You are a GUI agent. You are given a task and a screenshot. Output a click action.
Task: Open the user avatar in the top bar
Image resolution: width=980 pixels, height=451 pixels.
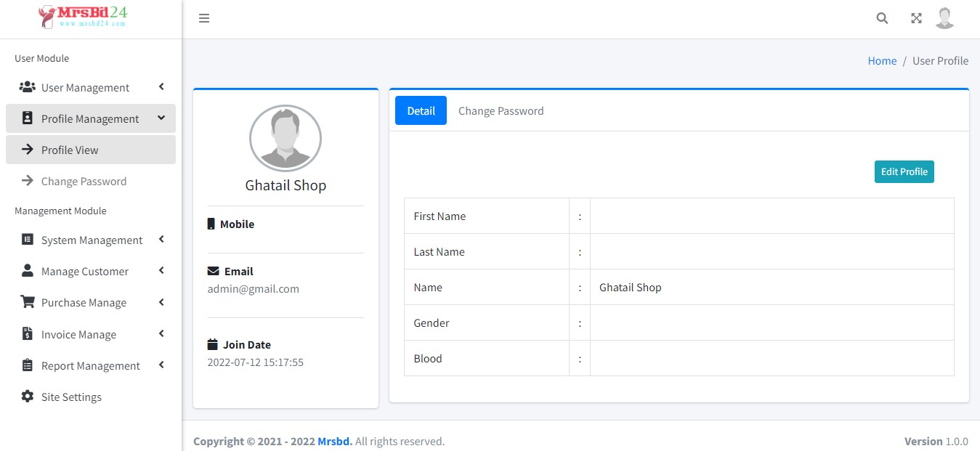[x=944, y=17]
